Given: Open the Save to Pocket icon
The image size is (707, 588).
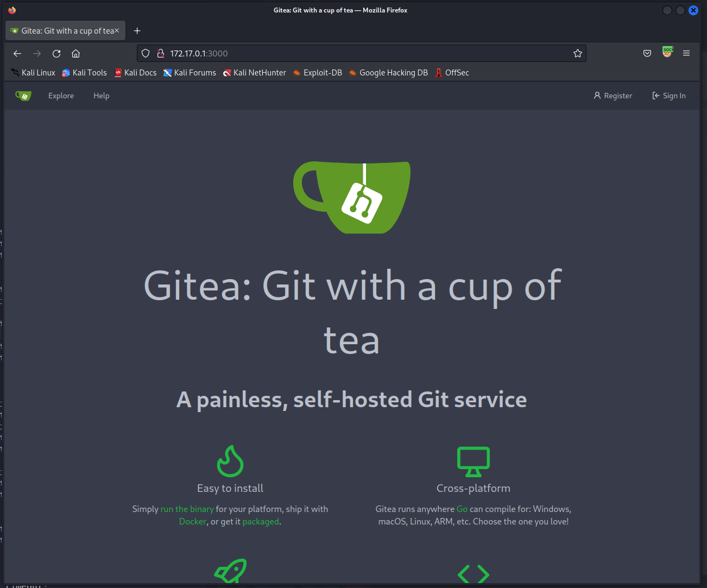Looking at the screenshot, I should 647,53.
